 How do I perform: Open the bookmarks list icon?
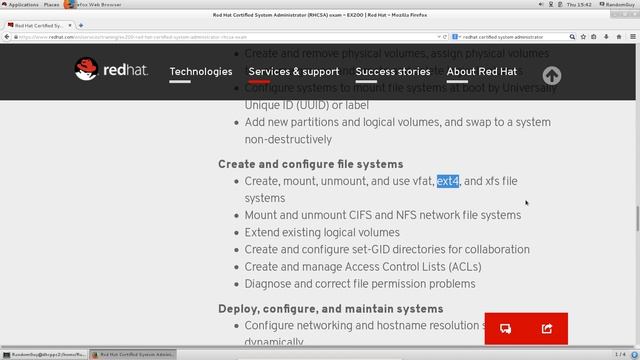pyautogui.click(x=594, y=37)
